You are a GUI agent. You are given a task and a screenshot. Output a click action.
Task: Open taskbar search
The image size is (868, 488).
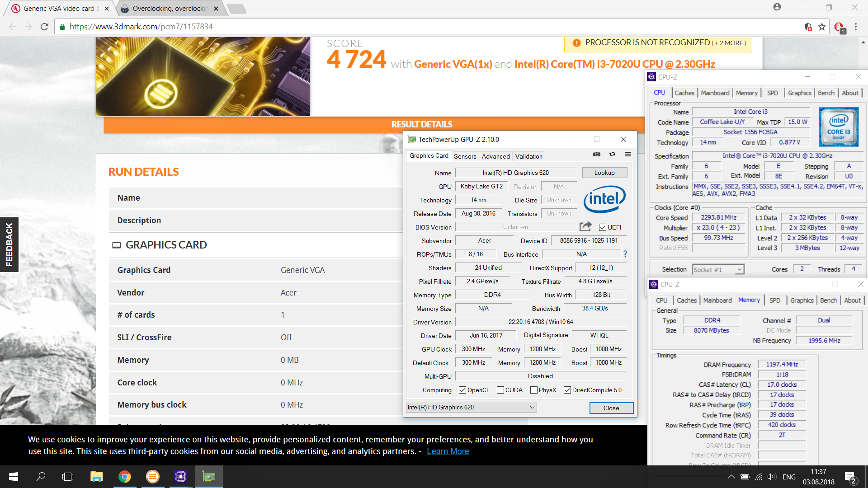tap(41, 477)
